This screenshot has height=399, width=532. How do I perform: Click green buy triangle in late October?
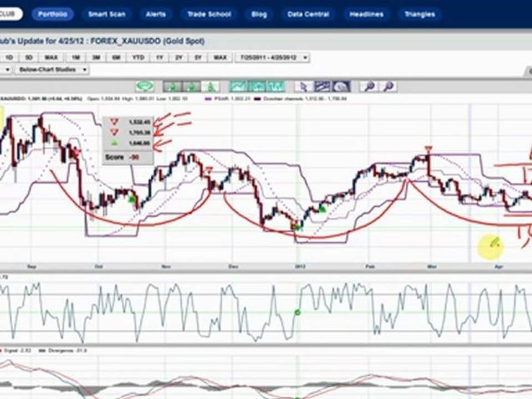pos(132,200)
